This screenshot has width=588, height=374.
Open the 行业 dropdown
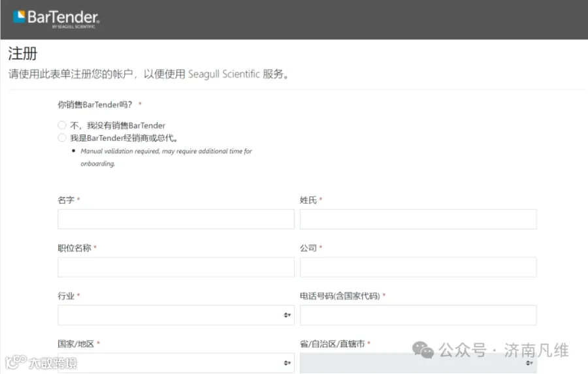pos(176,315)
